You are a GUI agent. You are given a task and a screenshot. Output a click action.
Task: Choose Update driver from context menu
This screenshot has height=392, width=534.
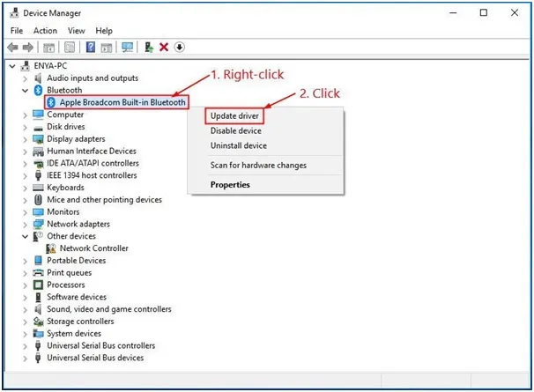coord(234,115)
